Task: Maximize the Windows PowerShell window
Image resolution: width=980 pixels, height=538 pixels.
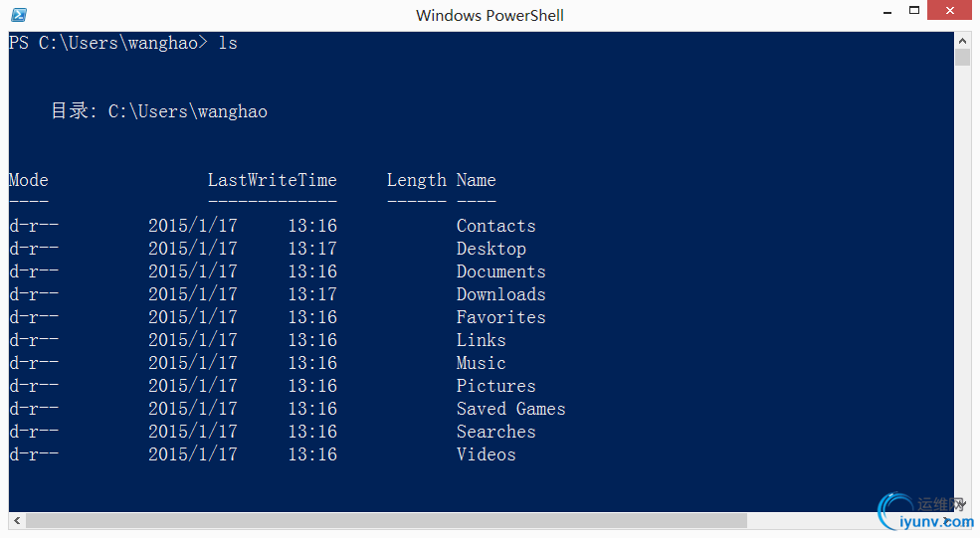Action: [x=913, y=11]
